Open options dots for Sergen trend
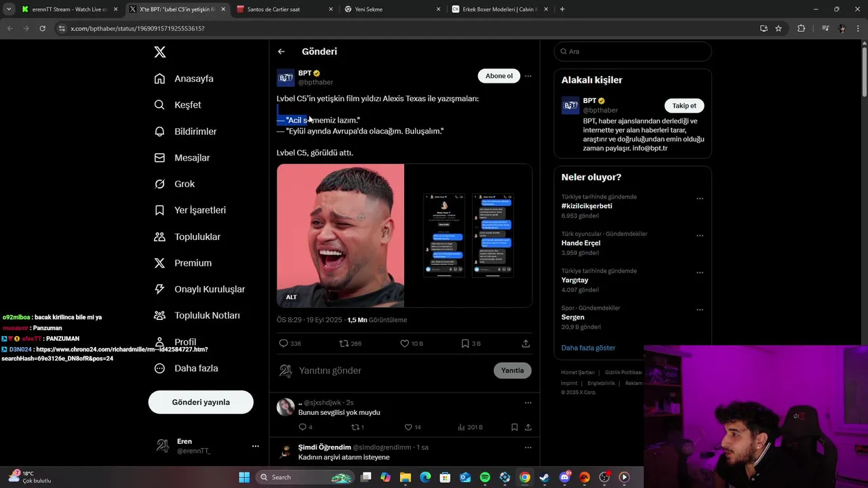 (700, 310)
